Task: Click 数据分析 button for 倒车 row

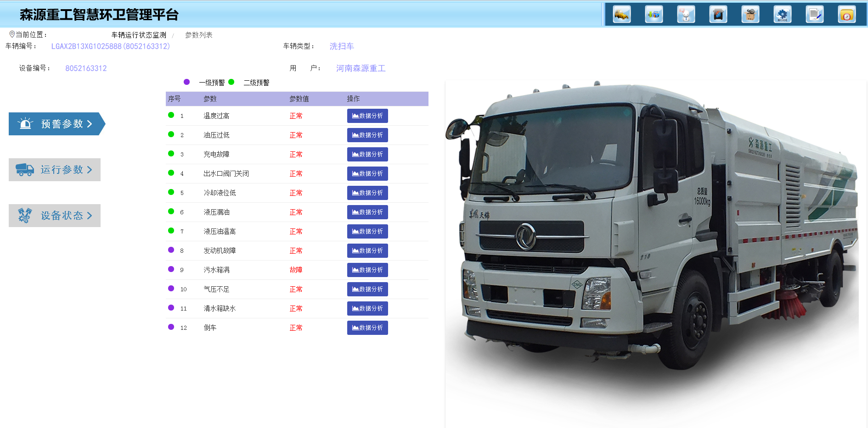Action: 367,328
